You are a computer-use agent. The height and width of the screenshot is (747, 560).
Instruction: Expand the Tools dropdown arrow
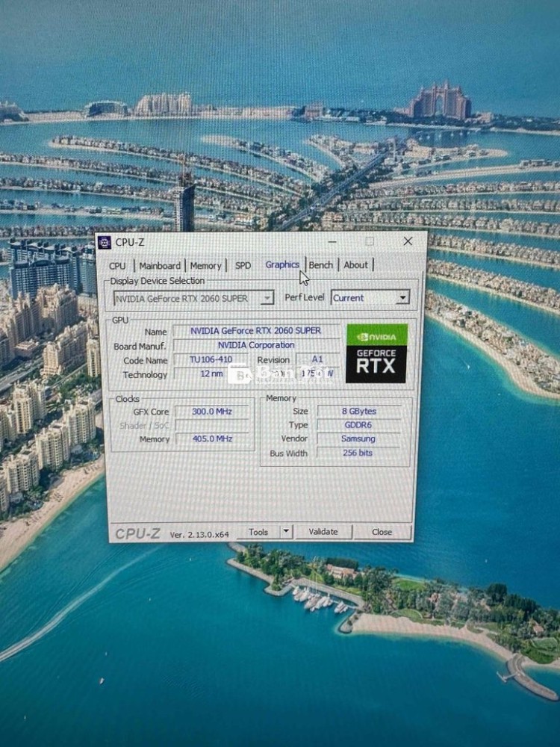pyautogui.click(x=286, y=532)
